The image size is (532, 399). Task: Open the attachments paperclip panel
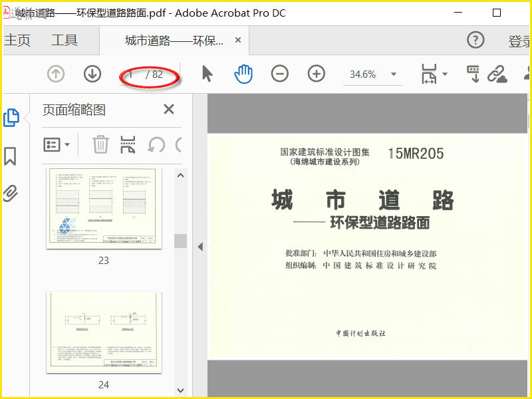coord(10,194)
